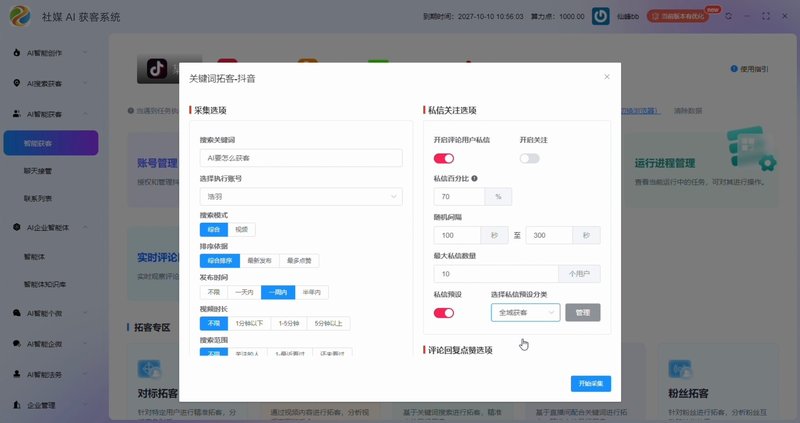This screenshot has width=800, height=423.
Task: Select 最新发布 sort option
Action: tap(260, 261)
